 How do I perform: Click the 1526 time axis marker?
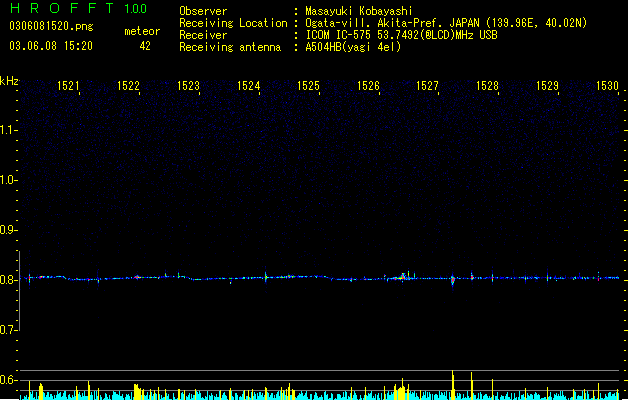368,86
